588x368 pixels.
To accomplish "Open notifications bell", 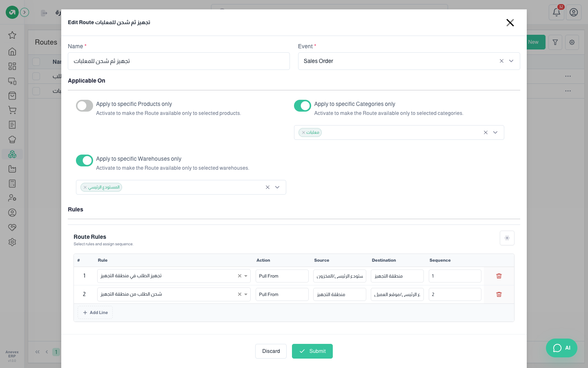I will coord(557,12).
